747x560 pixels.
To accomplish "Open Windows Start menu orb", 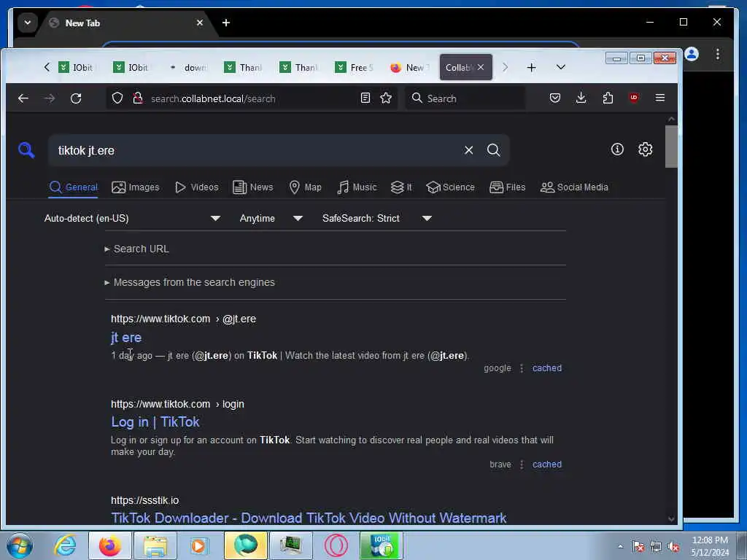I will pos(20,545).
